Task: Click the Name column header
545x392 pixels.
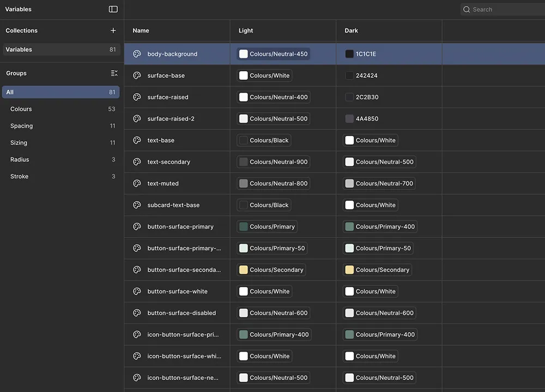Action: coord(141,30)
